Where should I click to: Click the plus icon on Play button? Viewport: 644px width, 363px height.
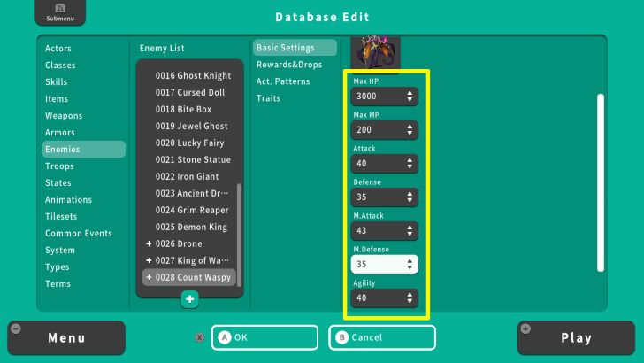(525, 328)
